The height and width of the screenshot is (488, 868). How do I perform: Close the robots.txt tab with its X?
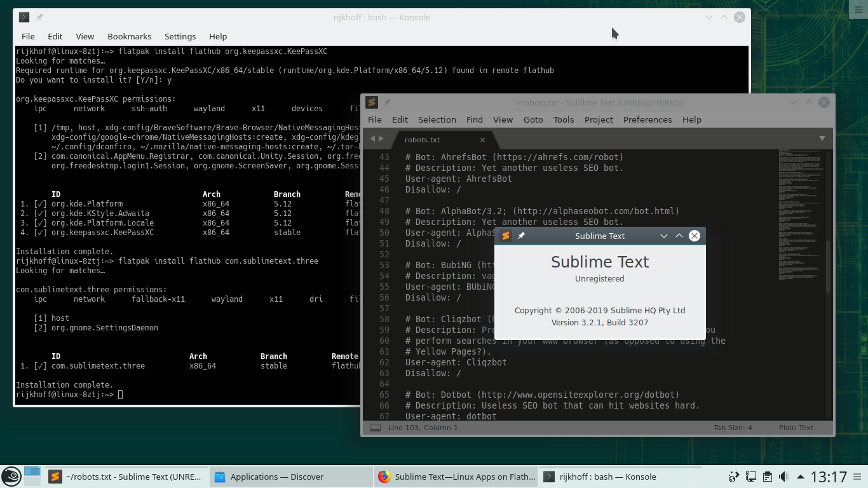point(483,140)
